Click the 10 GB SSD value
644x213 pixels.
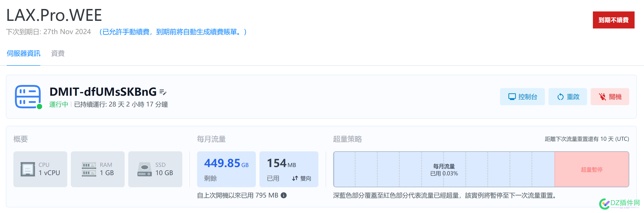[x=164, y=173]
